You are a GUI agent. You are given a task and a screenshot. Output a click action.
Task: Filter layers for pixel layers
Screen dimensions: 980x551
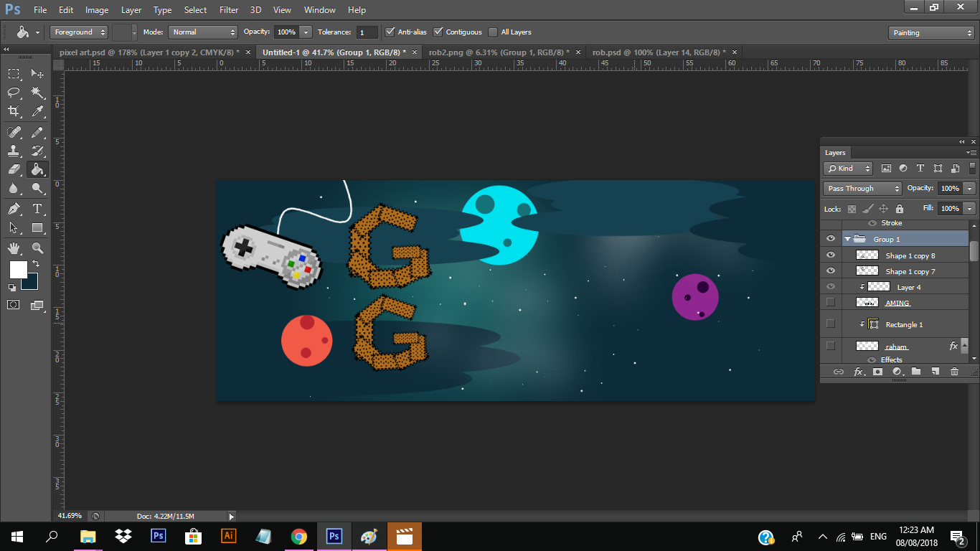886,169
